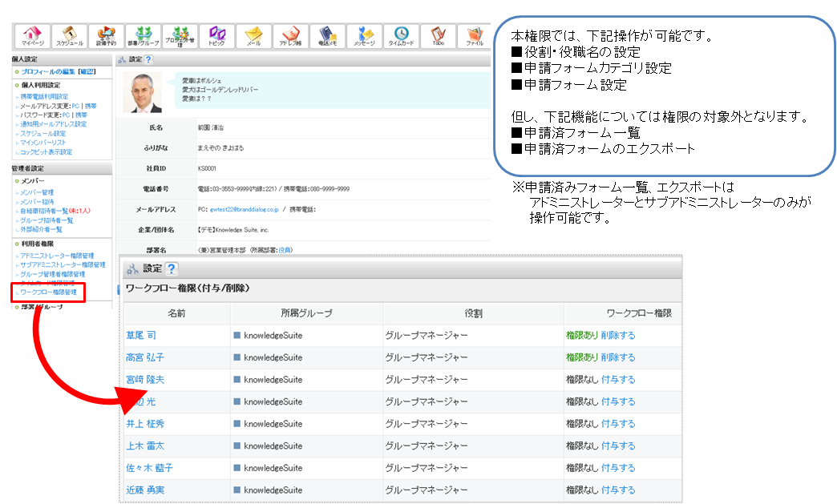Click the 電話メモ toolbar icon
837x504 pixels.
pos(328,36)
